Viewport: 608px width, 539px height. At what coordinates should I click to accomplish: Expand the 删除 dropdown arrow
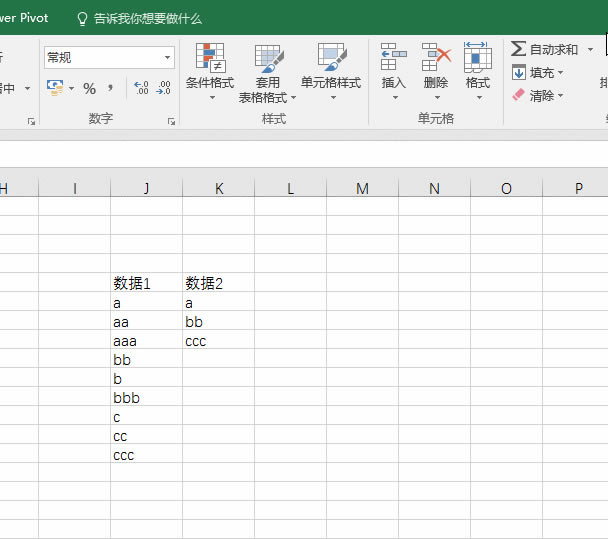pyautogui.click(x=437, y=97)
